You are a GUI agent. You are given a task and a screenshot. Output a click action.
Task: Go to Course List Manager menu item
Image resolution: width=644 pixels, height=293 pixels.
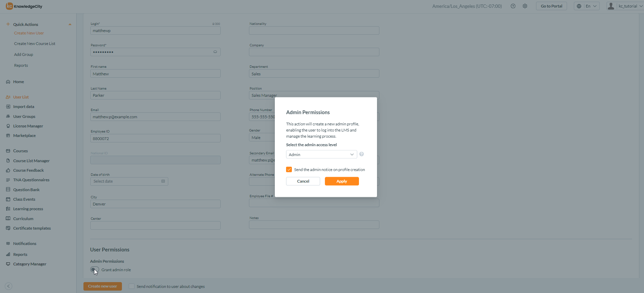(31, 161)
